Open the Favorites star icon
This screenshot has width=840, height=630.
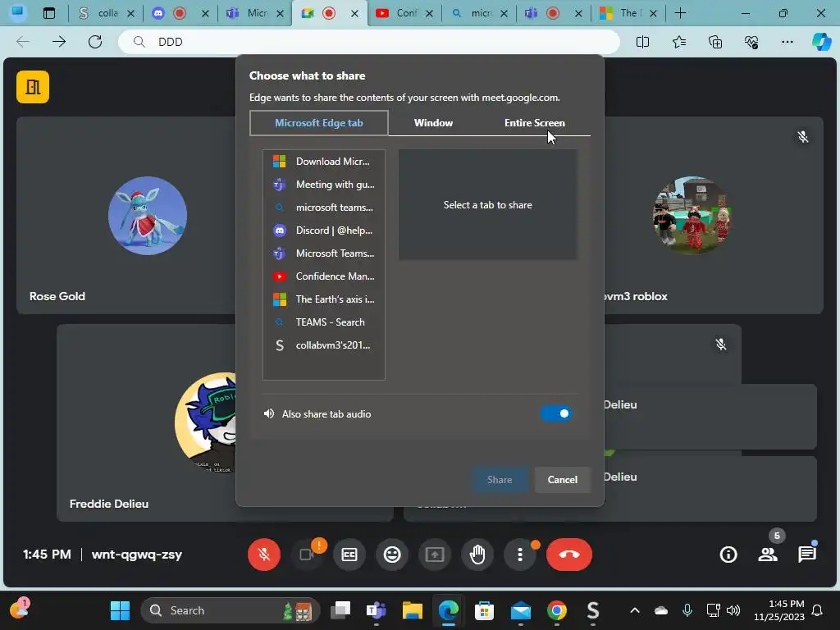coord(678,42)
